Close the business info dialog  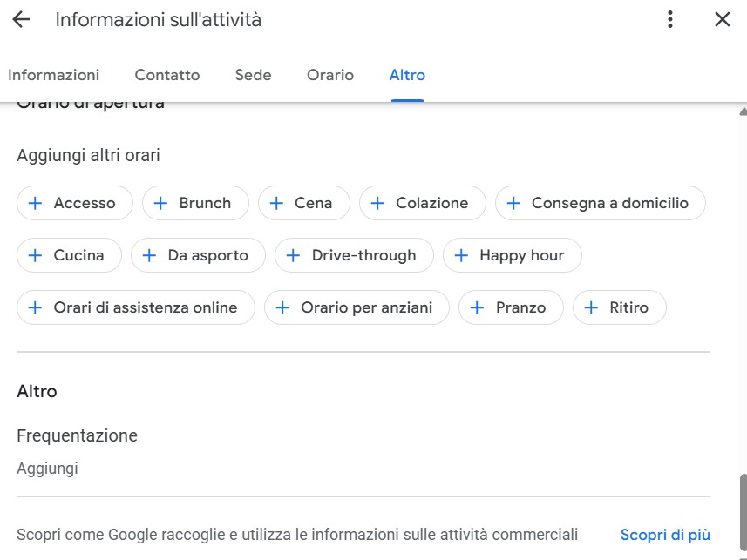click(722, 19)
